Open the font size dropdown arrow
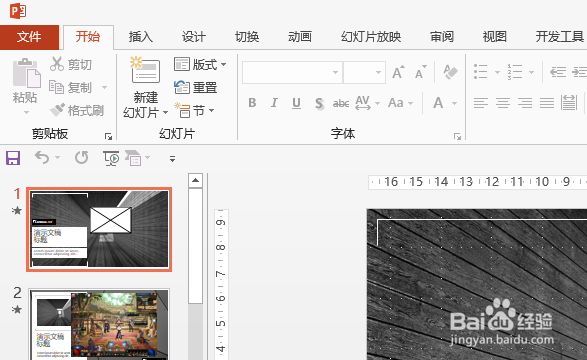This screenshot has width=587, height=360. tap(378, 73)
